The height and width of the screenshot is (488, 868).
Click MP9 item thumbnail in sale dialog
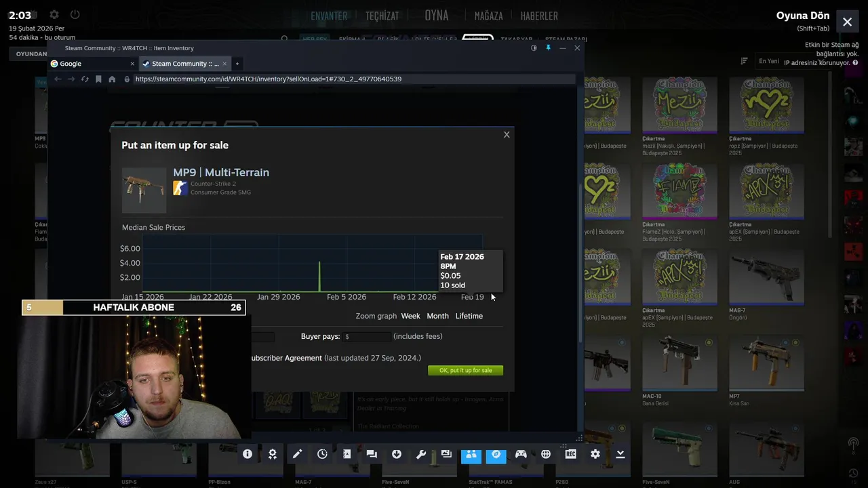(144, 190)
